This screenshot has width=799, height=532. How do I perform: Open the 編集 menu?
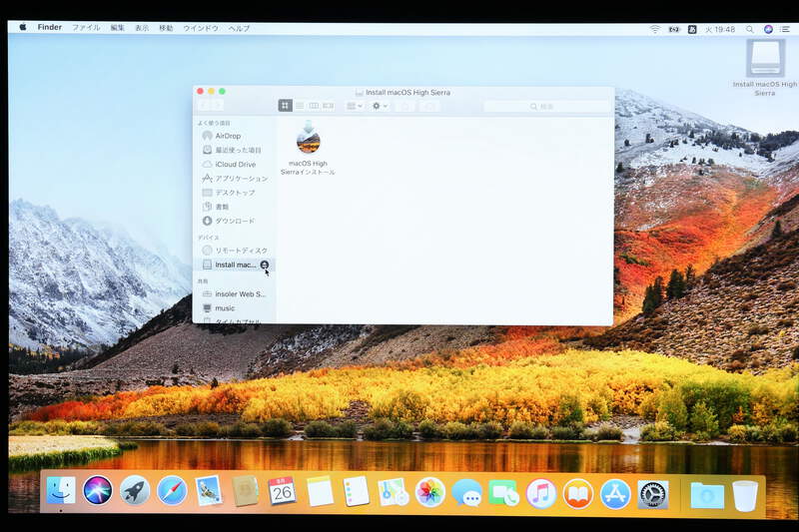tap(118, 28)
